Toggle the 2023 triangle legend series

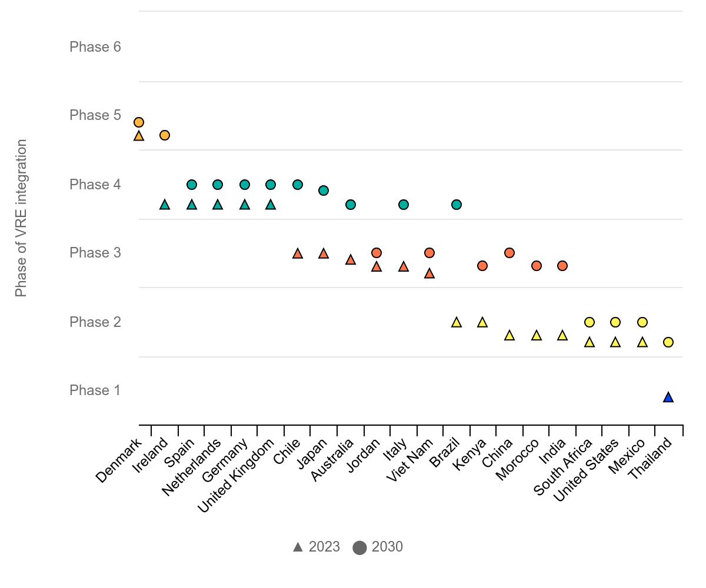tap(317, 547)
